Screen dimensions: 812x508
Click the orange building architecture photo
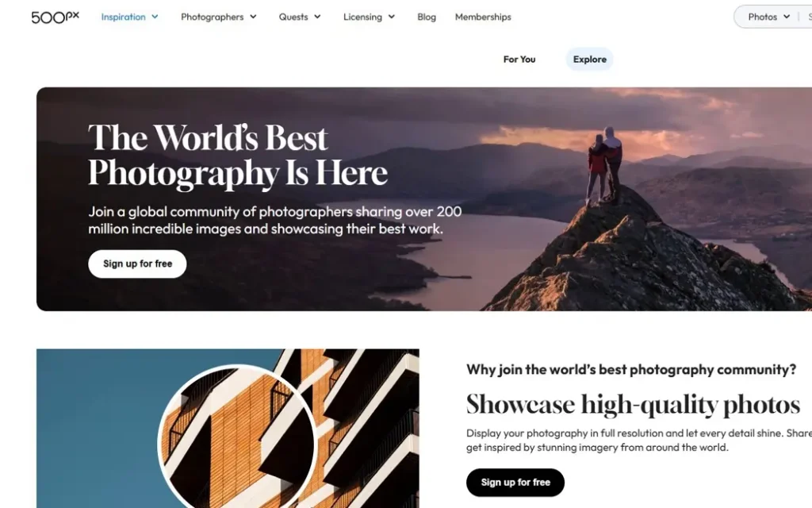point(228,428)
